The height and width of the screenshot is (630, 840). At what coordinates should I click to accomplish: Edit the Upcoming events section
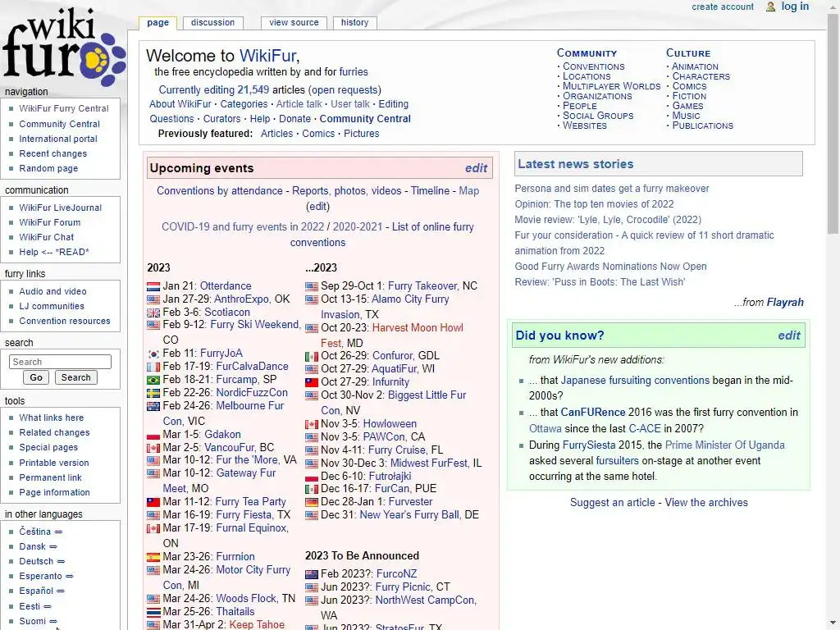coord(476,168)
